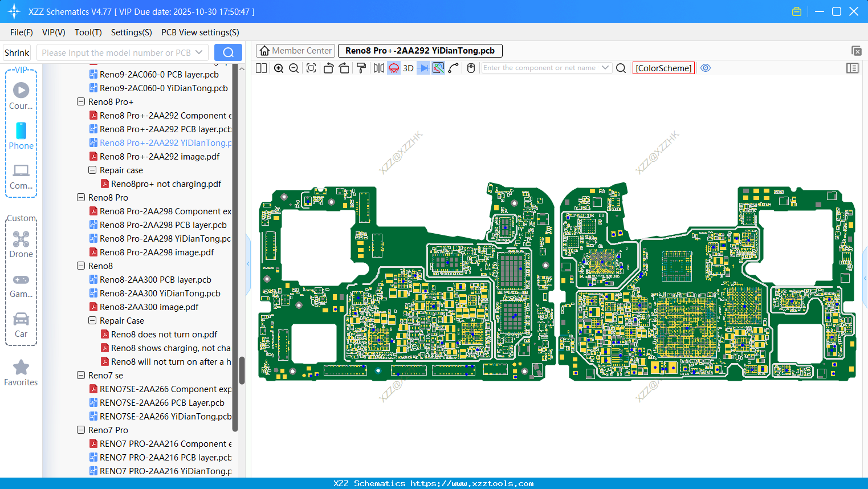Click the mirror flip board icon
Image resolution: width=868 pixels, height=489 pixels.
point(378,68)
